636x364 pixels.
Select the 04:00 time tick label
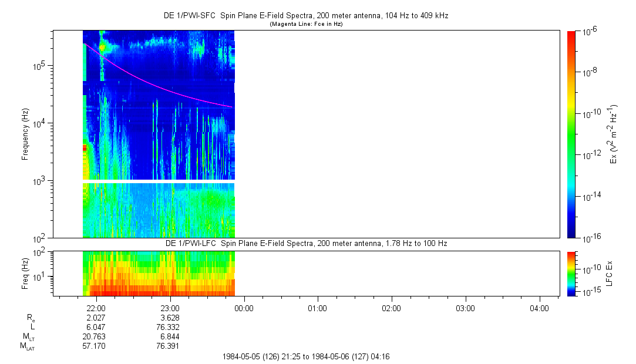pyautogui.click(x=539, y=308)
